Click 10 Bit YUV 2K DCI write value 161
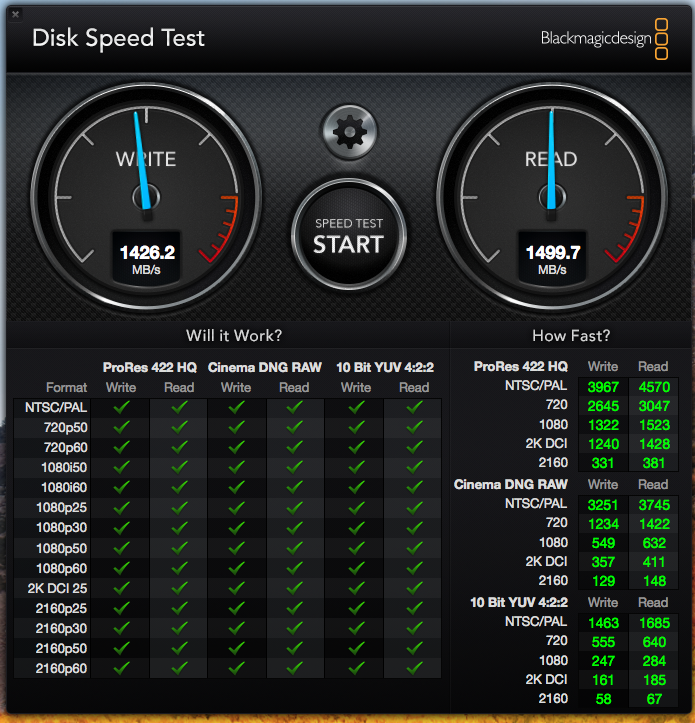Image resolution: width=695 pixels, height=723 pixels. [x=603, y=680]
